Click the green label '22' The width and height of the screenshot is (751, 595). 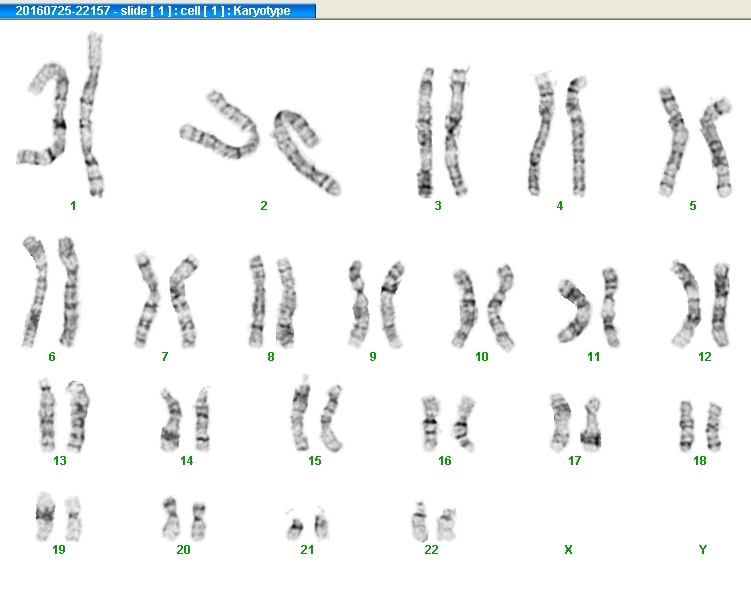coord(431,550)
